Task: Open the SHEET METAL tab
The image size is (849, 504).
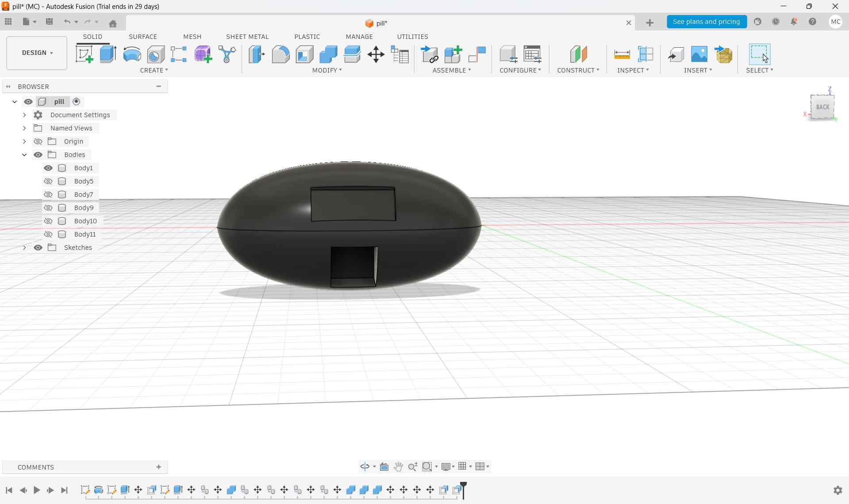Action: (247, 37)
